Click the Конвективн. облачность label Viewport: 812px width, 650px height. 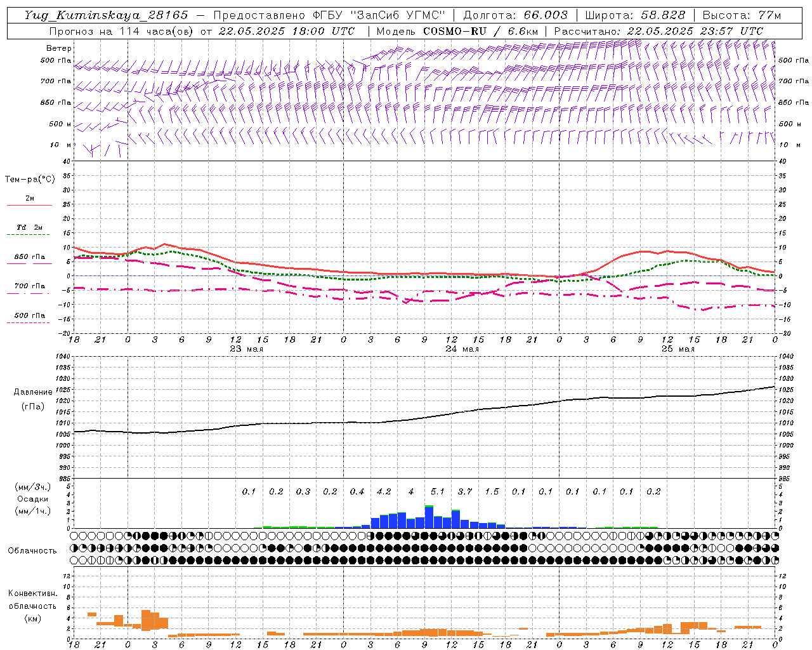tap(32, 600)
